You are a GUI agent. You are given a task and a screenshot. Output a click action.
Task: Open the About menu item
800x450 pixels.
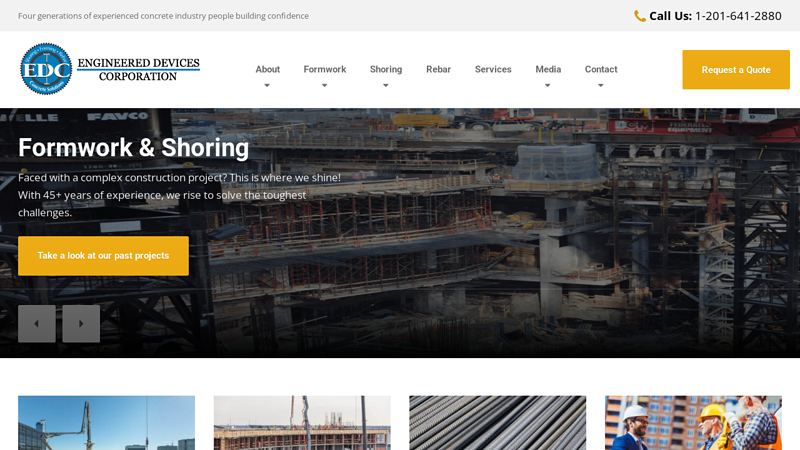(267, 69)
